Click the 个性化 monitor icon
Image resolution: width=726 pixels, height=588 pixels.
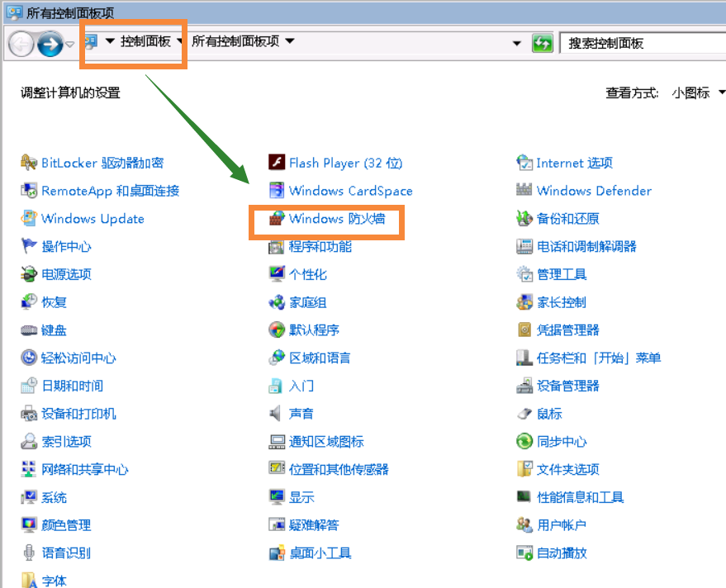point(277,274)
